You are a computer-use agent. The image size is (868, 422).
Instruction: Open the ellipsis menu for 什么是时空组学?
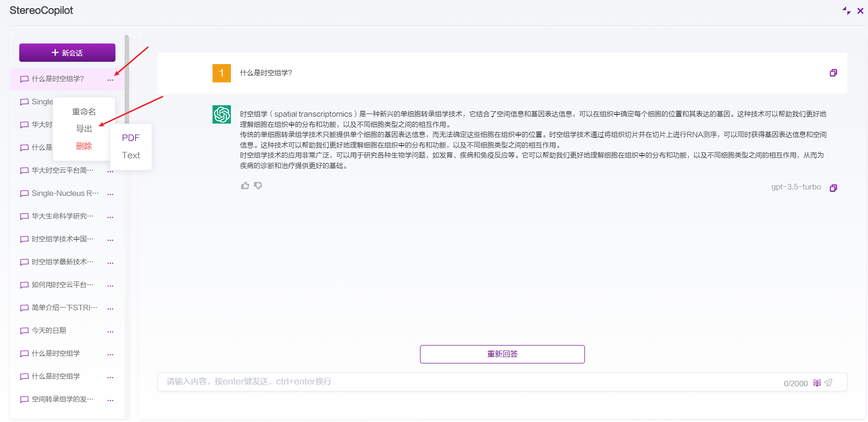[110, 80]
